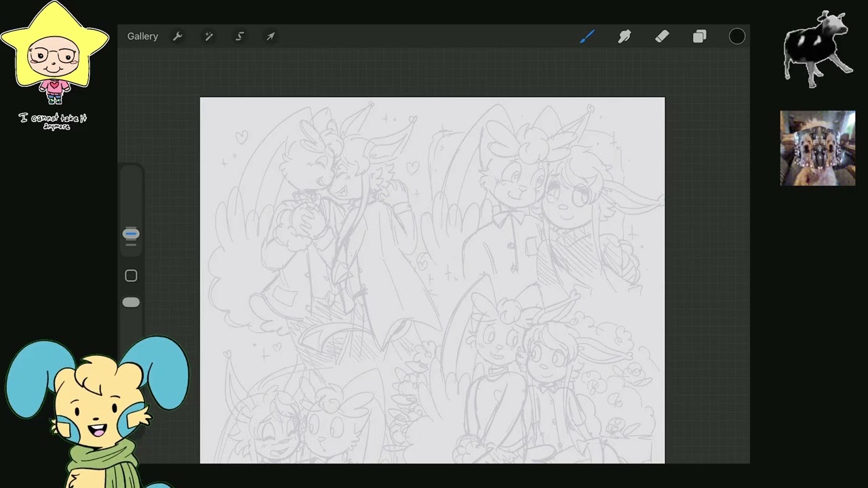868x488 pixels.
Task: Open the Adjustments magic wand menu
Action: click(209, 37)
